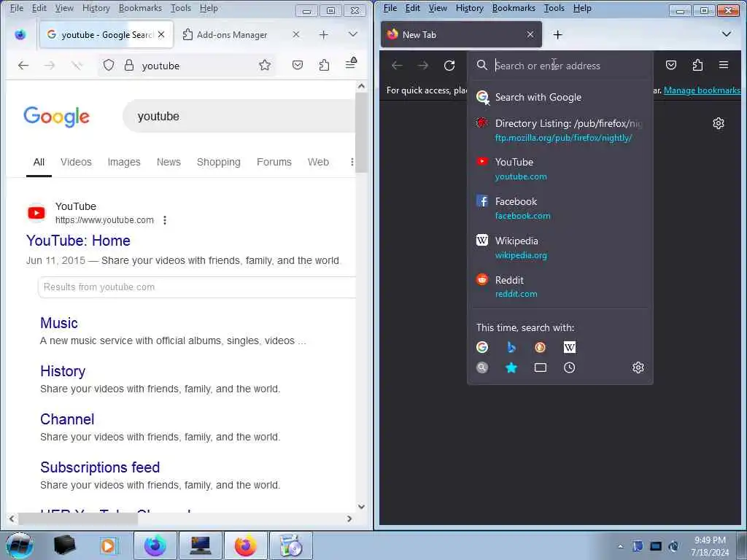
Task: Open the Windows Start button
Action: 20,545
